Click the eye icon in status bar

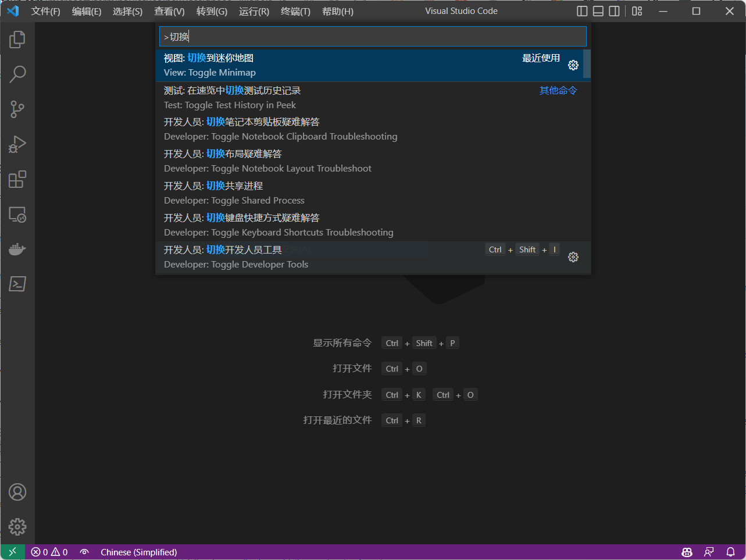coord(84,552)
